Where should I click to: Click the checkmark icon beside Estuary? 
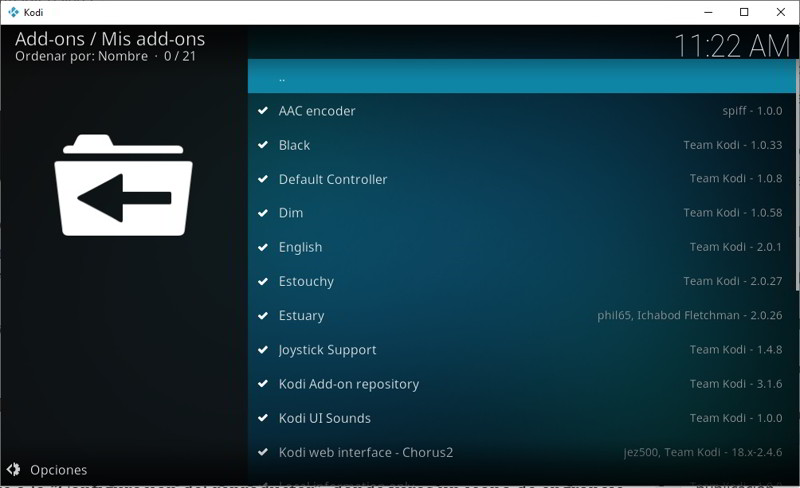tap(263, 316)
